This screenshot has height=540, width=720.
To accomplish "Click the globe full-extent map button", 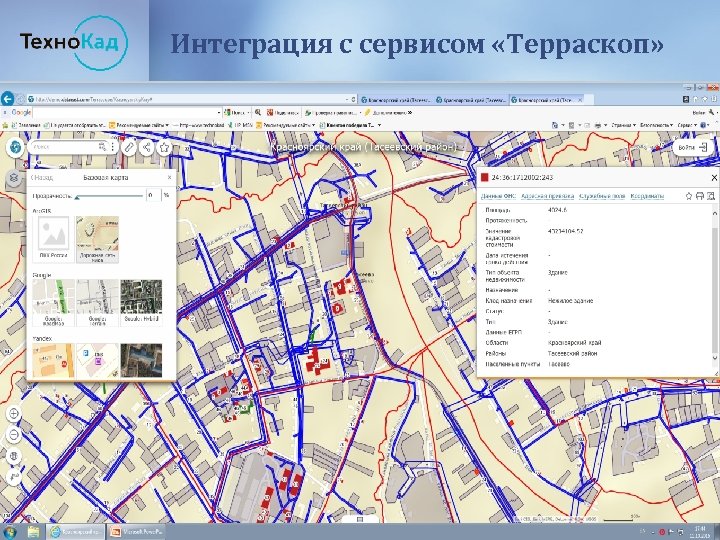I will click(13, 456).
